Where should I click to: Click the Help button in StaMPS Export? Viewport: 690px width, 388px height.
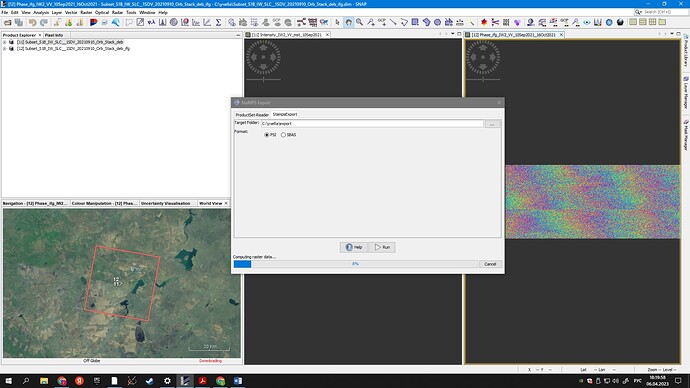click(354, 247)
